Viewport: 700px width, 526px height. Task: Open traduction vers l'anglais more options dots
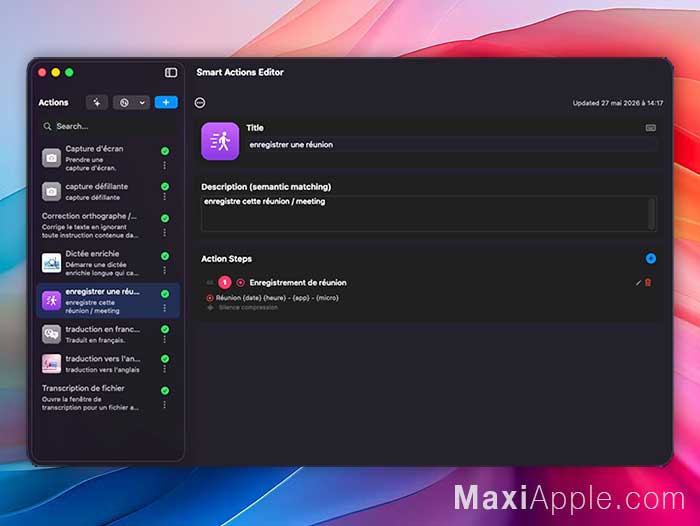(x=165, y=369)
